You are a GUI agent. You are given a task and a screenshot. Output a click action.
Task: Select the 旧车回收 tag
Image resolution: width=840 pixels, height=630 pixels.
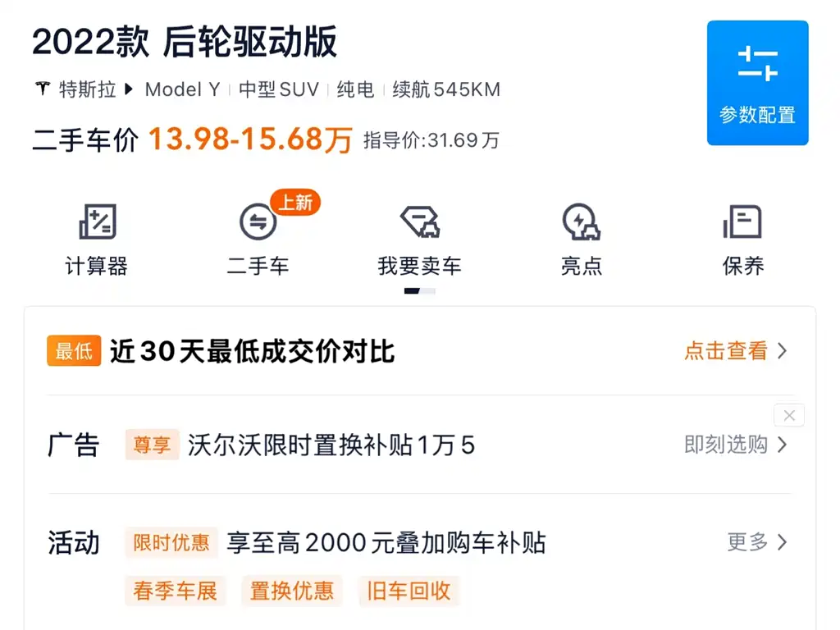tap(409, 591)
